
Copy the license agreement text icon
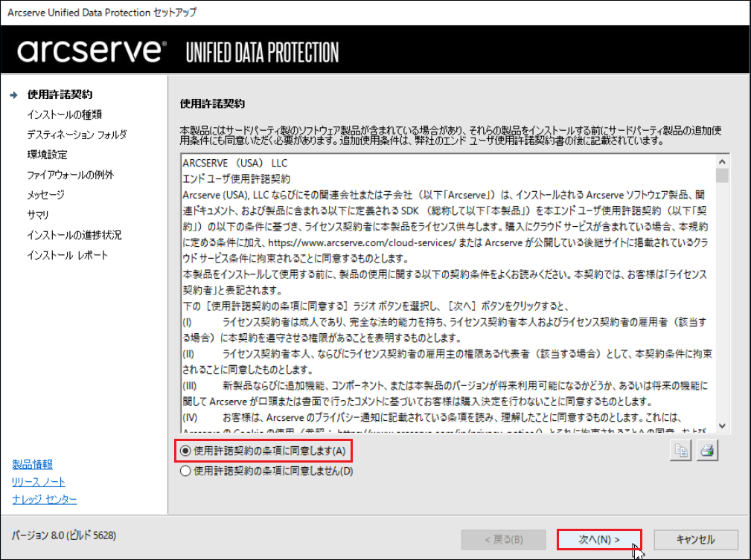coord(680,451)
